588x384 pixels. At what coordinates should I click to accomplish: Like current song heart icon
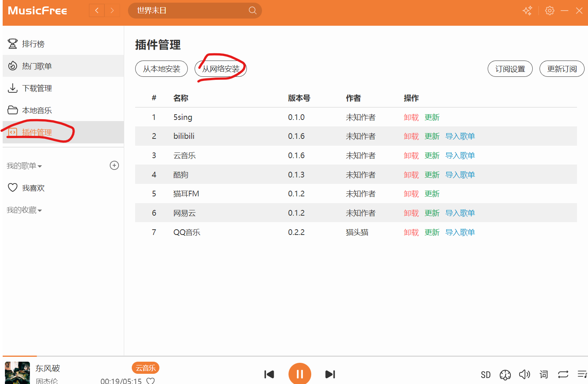(151, 381)
